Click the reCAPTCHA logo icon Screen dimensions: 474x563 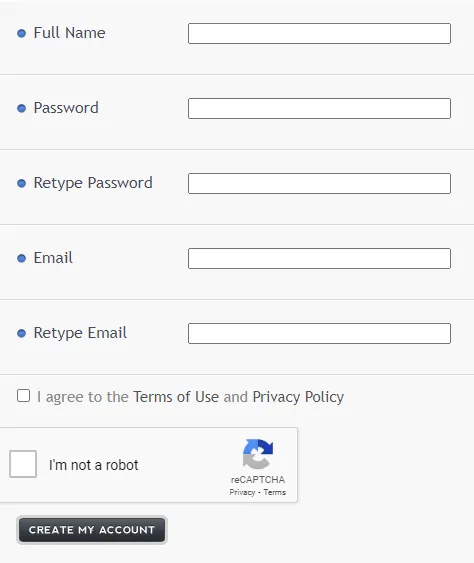pos(258,454)
